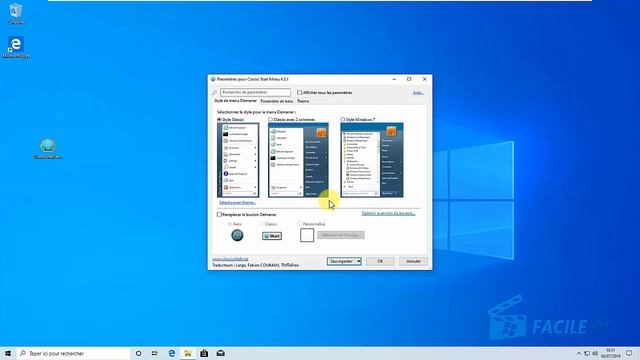Select the Personnalisé button radio option
This screenshot has height=360, width=640.
coord(300,224)
